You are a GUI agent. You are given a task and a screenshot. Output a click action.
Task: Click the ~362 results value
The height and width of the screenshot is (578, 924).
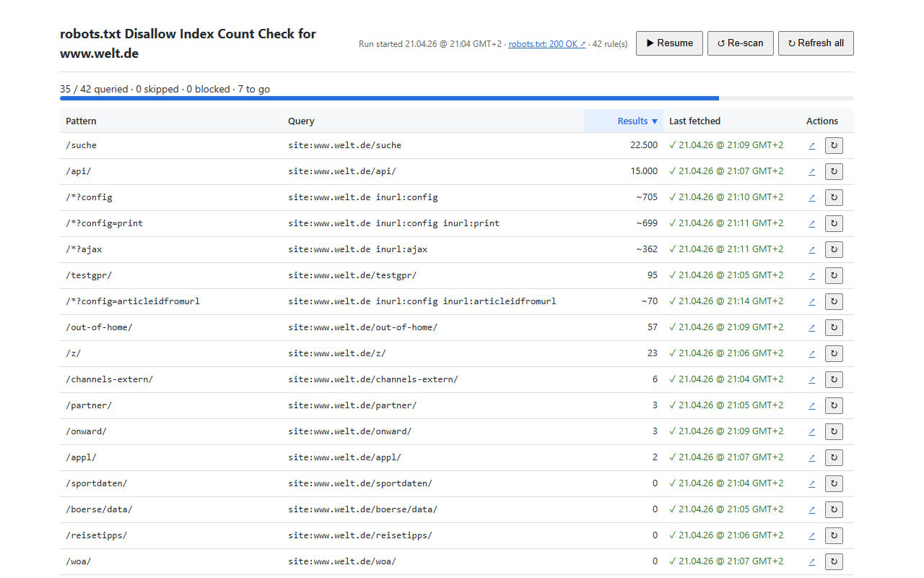click(647, 250)
